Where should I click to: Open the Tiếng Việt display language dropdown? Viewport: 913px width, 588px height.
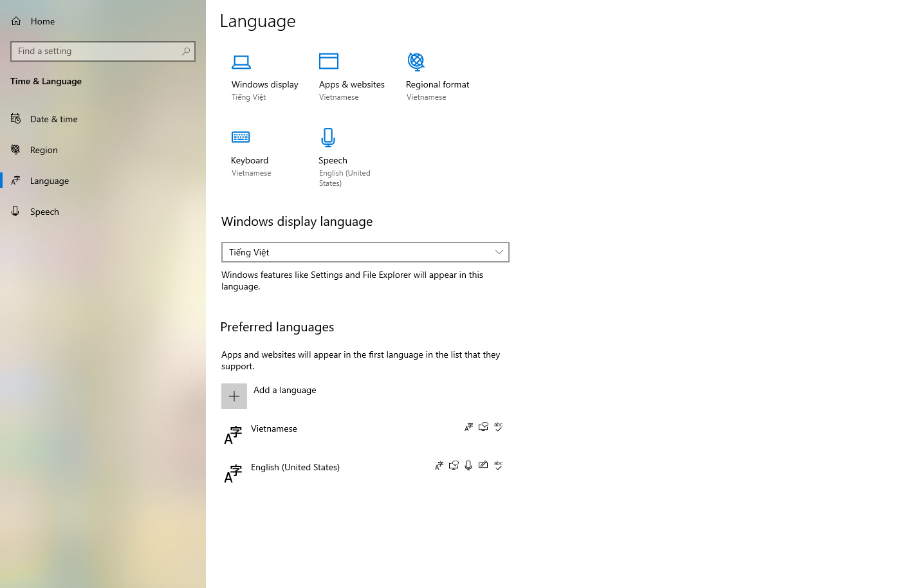tap(365, 252)
